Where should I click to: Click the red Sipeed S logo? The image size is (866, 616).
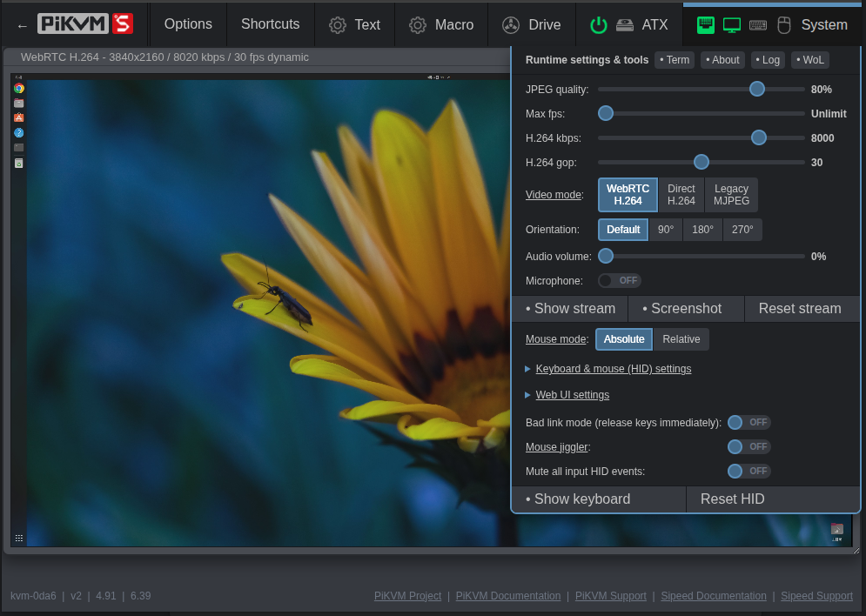[x=123, y=23]
